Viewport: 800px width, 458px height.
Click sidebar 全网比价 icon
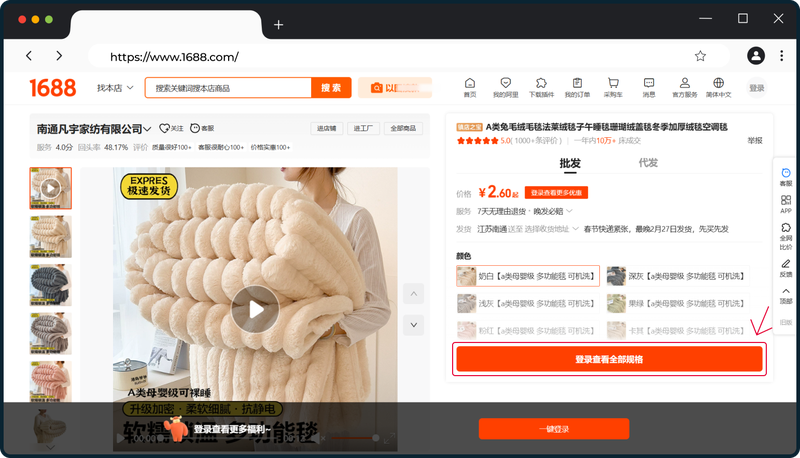click(786, 236)
